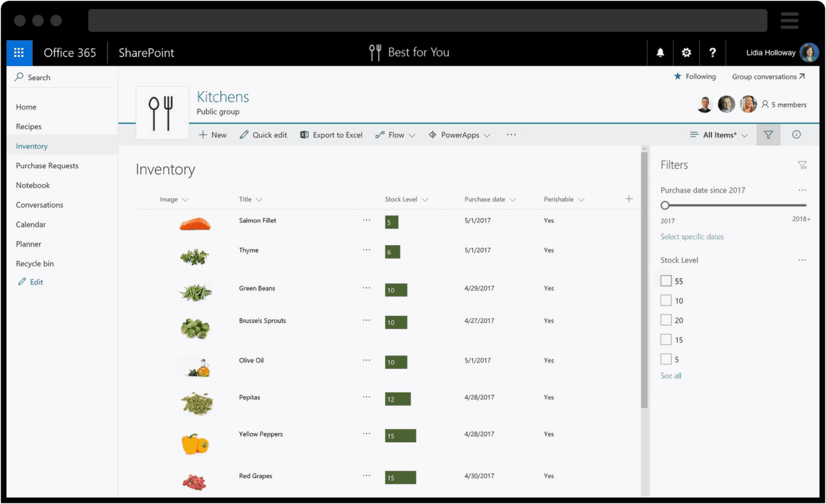The image size is (826, 504).
Task: Check the Stock Level 20 filter
Action: [x=665, y=320]
